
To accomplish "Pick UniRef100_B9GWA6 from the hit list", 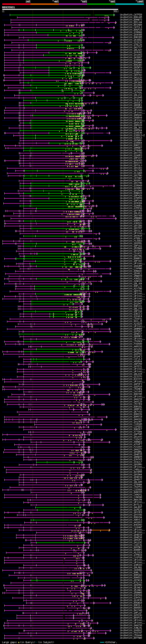I will tap(131, 63).
